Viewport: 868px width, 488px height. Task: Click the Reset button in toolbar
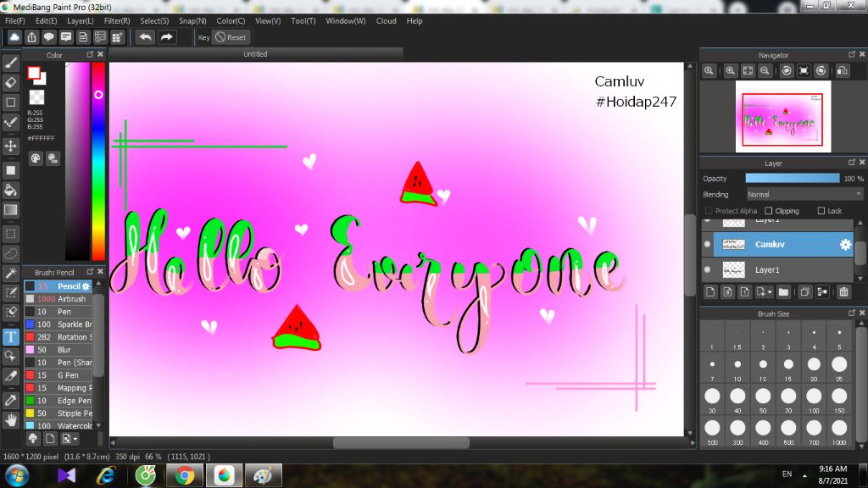[x=231, y=37]
